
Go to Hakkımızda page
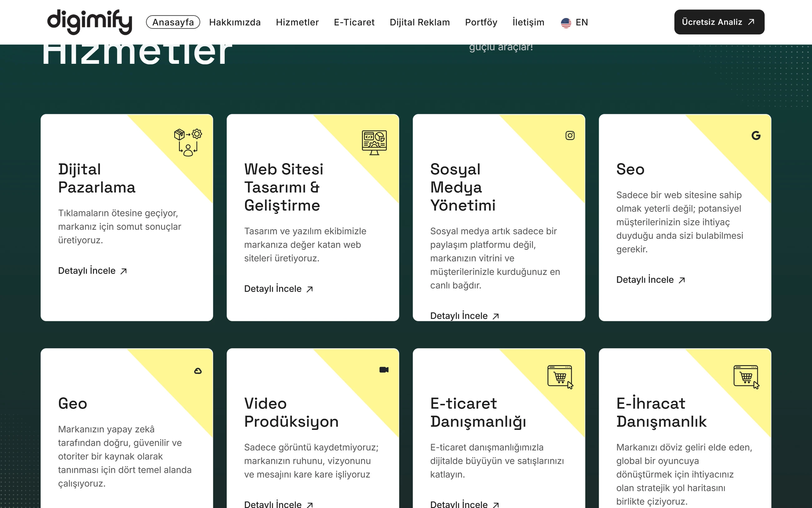click(x=235, y=22)
